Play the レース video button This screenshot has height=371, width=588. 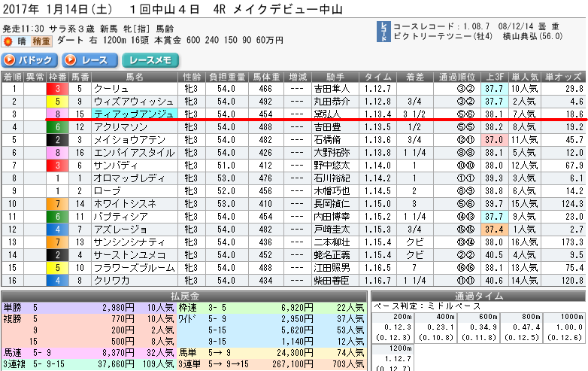tap(90, 60)
